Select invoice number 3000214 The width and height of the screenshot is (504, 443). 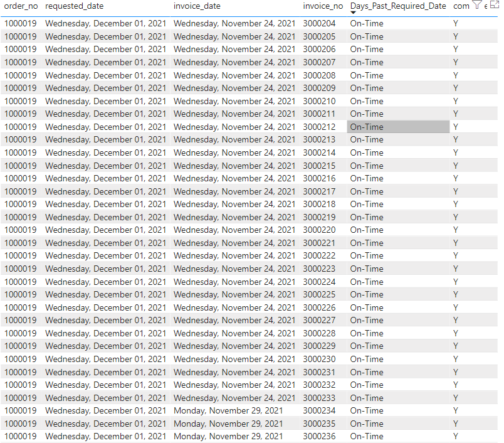319,152
